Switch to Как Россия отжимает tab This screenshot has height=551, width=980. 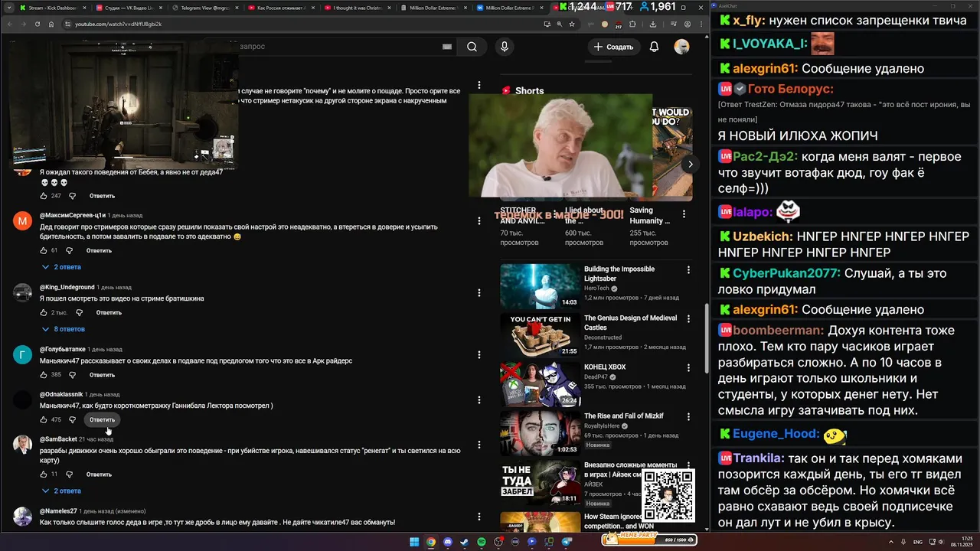pyautogui.click(x=279, y=8)
